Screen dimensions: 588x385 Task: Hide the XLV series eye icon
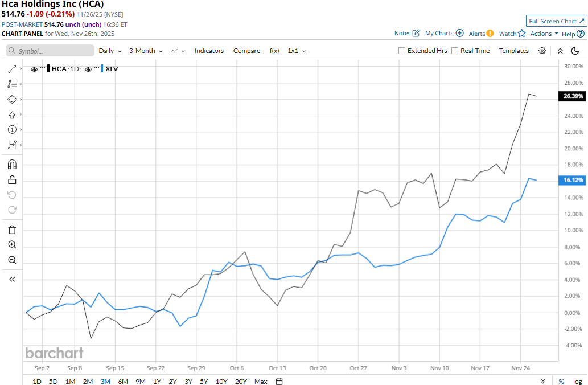click(x=88, y=69)
